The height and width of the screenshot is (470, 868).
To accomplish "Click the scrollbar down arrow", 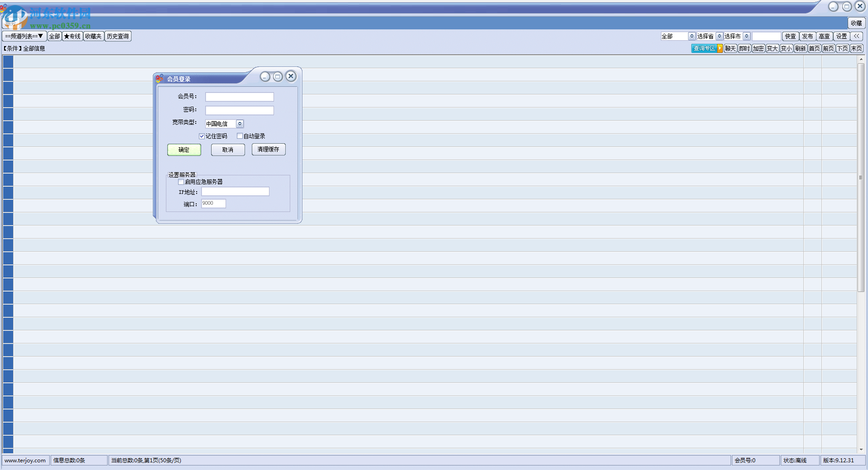I will point(861,450).
